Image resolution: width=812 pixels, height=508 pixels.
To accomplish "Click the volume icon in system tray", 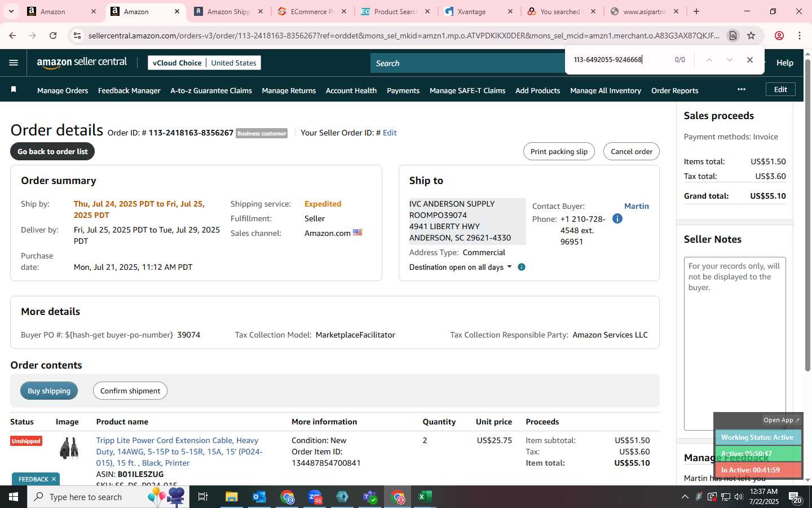I will pyautogui.click(x=739, y=497).
